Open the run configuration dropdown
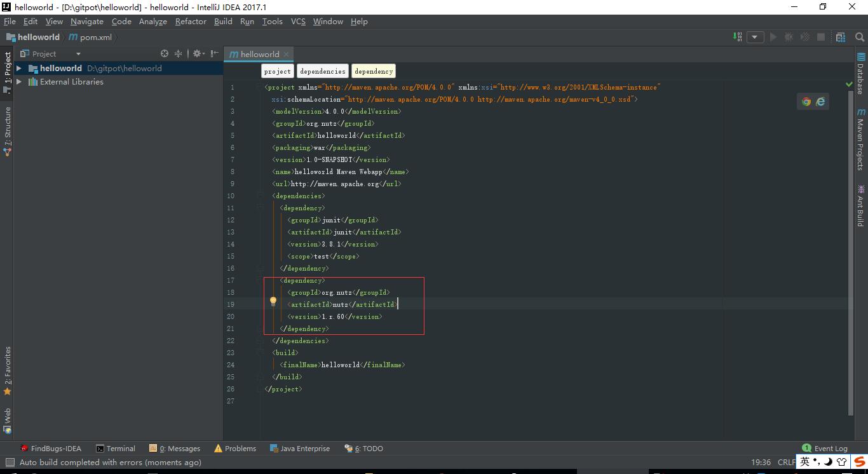Image resolution: width=868 pixels, height=474 pixels. pyautogui.click(x=755, y=37)
